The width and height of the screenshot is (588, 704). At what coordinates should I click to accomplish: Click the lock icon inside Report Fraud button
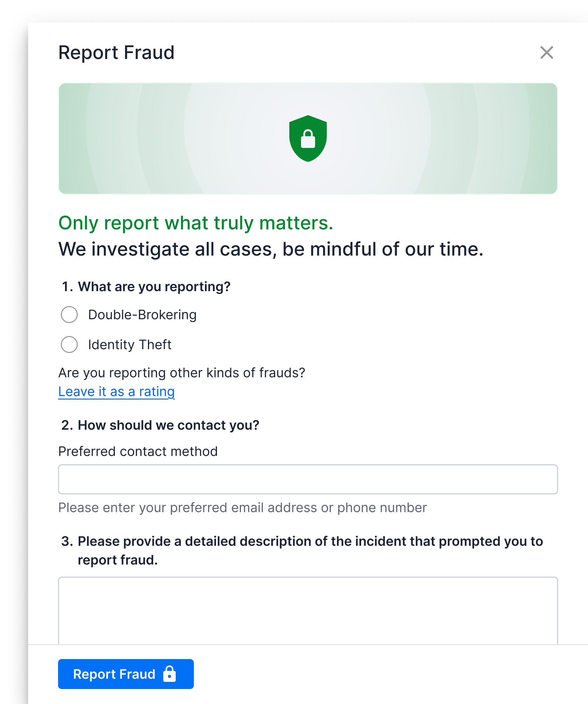tap(169, 673)
